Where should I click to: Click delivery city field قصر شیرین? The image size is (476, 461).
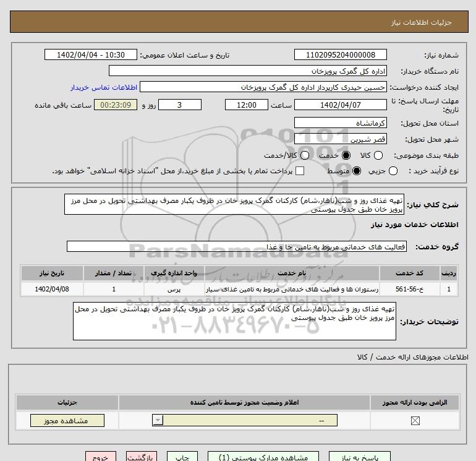340,139
